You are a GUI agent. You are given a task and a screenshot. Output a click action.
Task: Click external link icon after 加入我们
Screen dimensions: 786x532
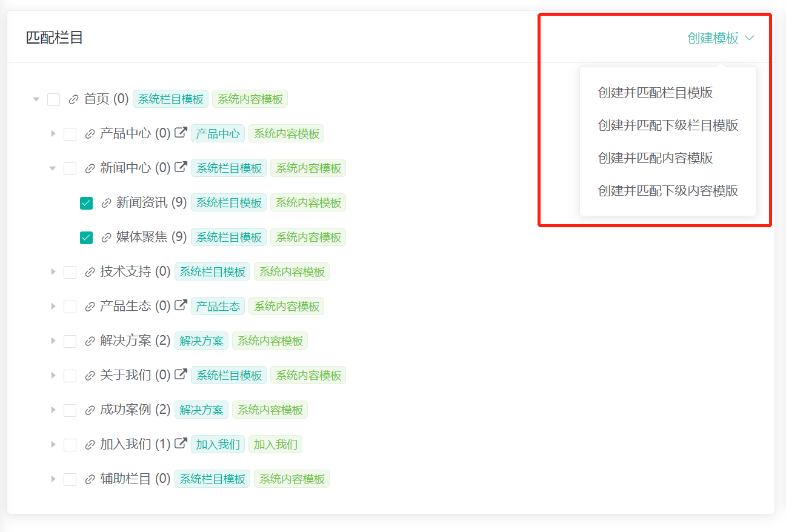pos(181,444)
